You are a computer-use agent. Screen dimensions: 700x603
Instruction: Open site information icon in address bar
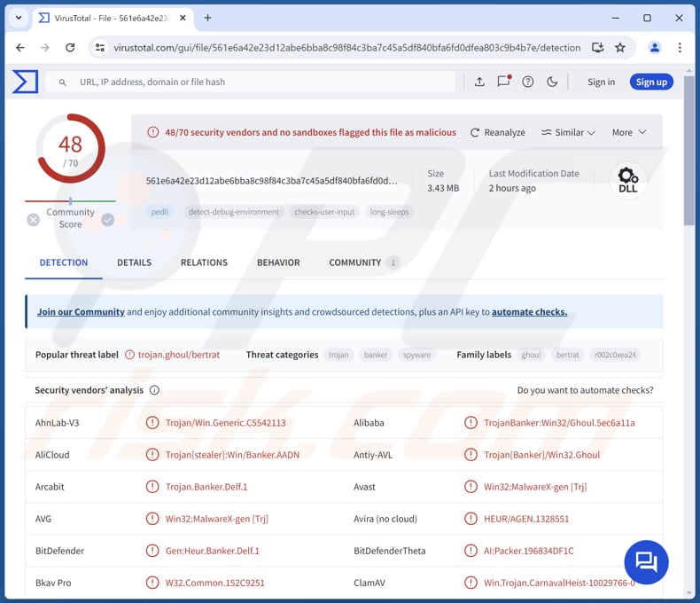(100, 47)
